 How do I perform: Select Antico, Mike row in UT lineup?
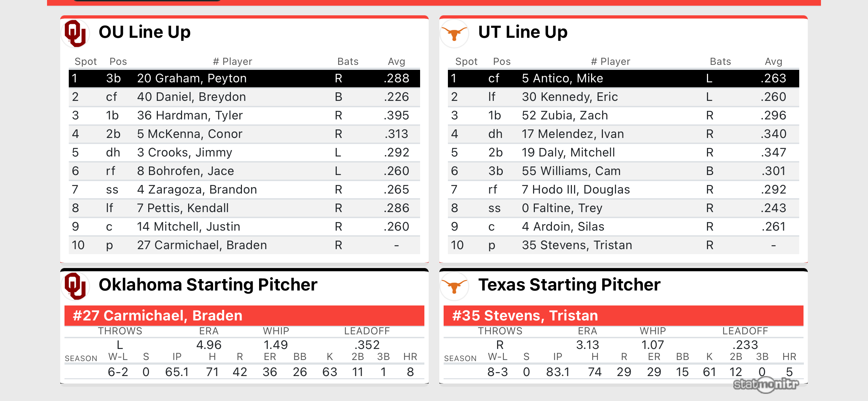623,78
